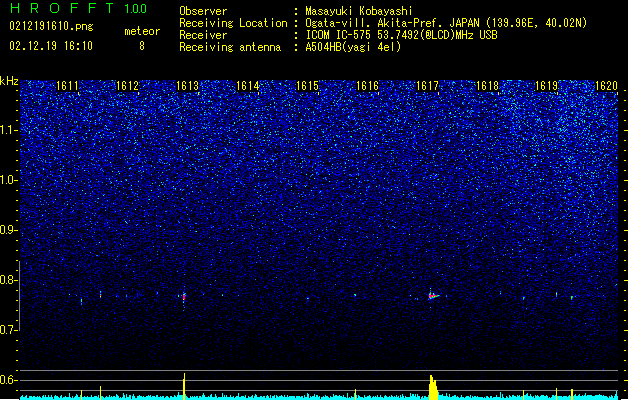Image resolution: width=629 pixels, height=400 pixels.
Task: Click the time axis label 1615
Action: (307, 86)
